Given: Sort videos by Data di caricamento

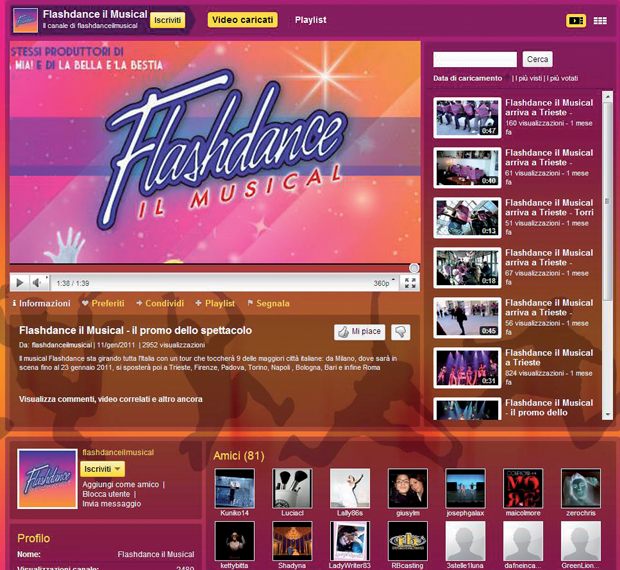Looking at the screenshot, I should pyautogui.click(x=467, y=78).
